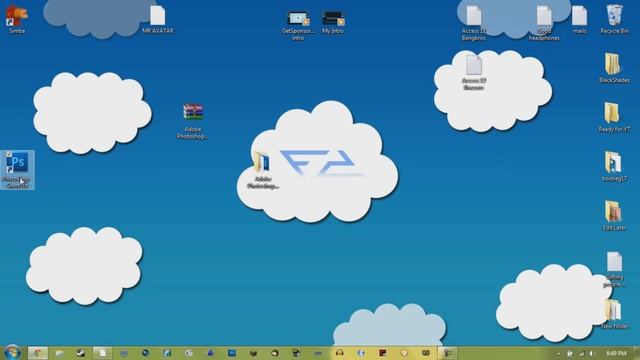Open the network tray icon
Screen dimensions: 640x360
click(581, 353)
